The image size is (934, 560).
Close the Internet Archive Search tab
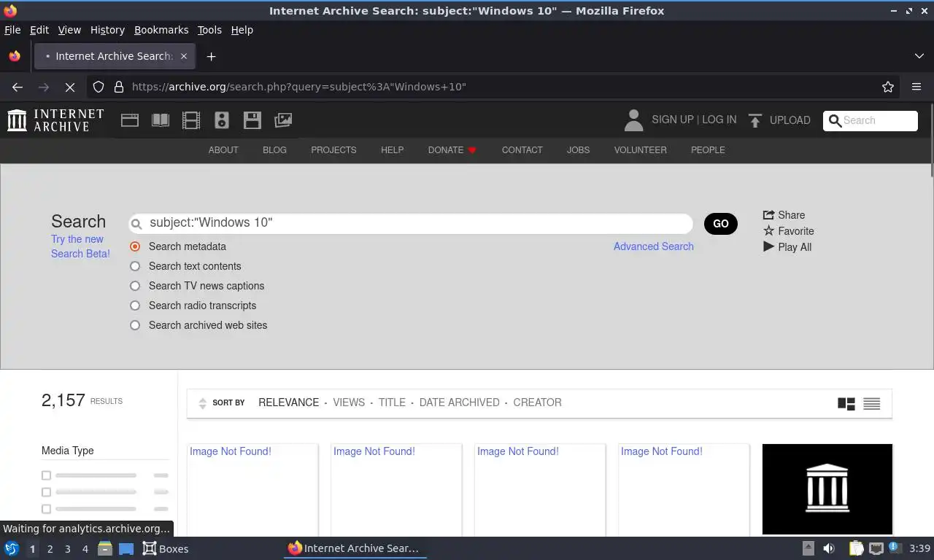(x=184, y=56)
